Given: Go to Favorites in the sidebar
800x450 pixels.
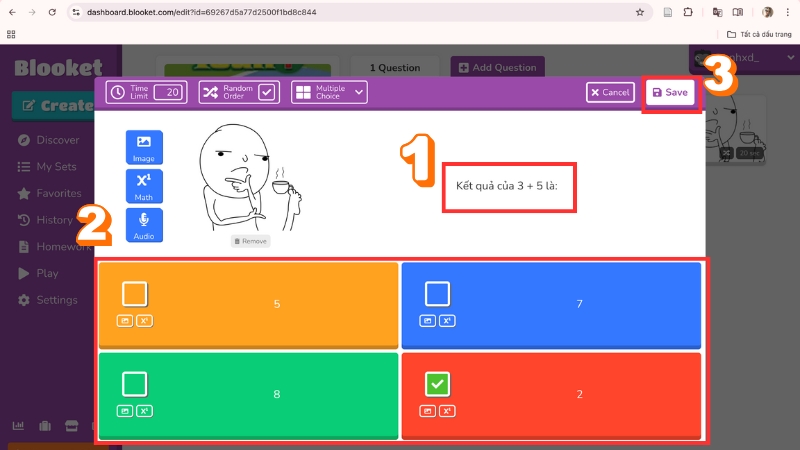Looking at the screenshot, I should (x=58, y=193).
